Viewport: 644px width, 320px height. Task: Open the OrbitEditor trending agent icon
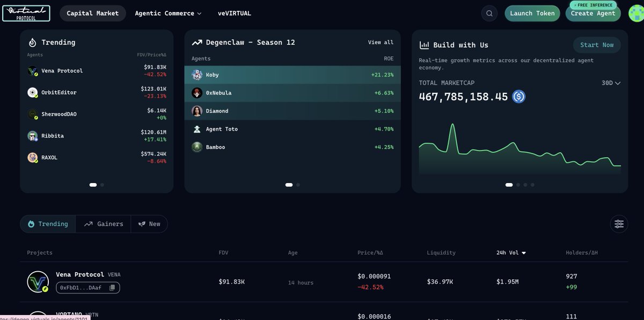[33, 92]
